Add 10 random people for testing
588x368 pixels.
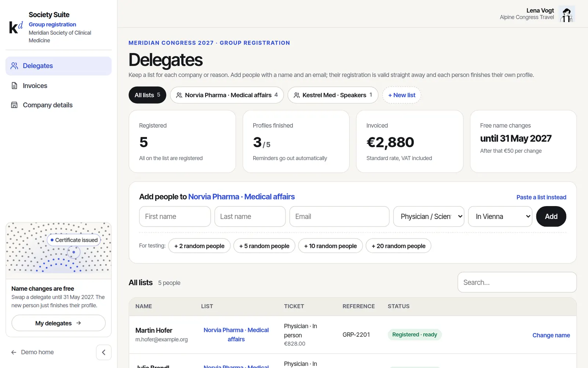[330, 246]
